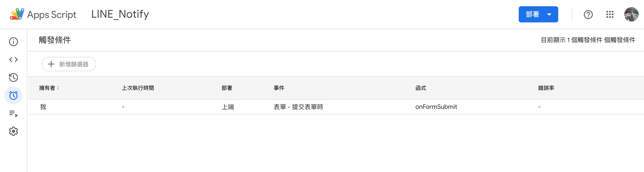Open the Executions list icon
The height and width of the screenshot is (172, 644).
click(13, 114)
